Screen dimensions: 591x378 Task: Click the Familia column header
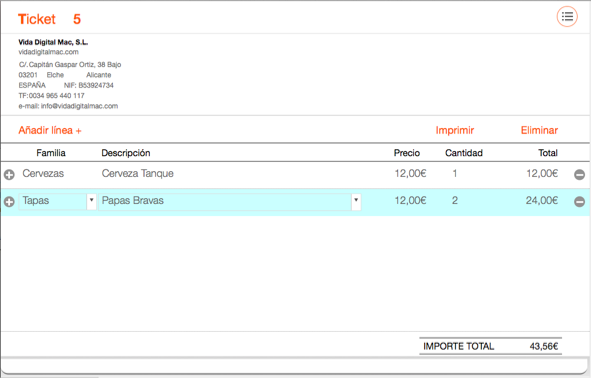[51, 153]
